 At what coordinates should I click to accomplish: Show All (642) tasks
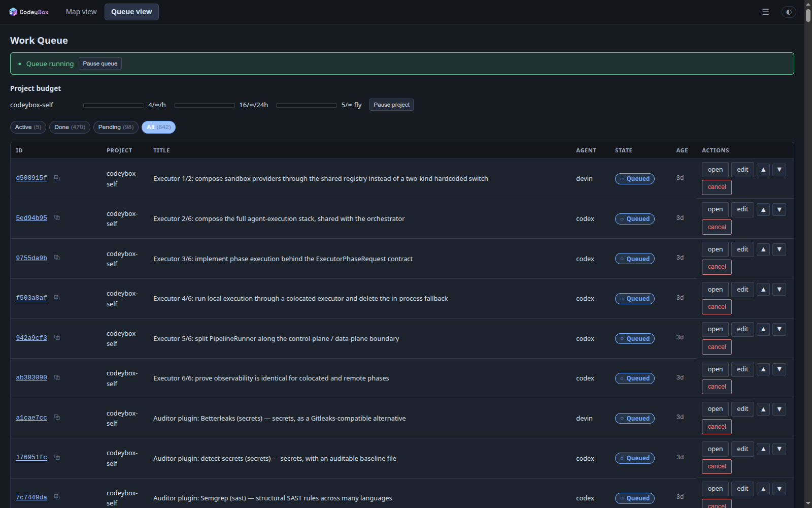point(158,127)
